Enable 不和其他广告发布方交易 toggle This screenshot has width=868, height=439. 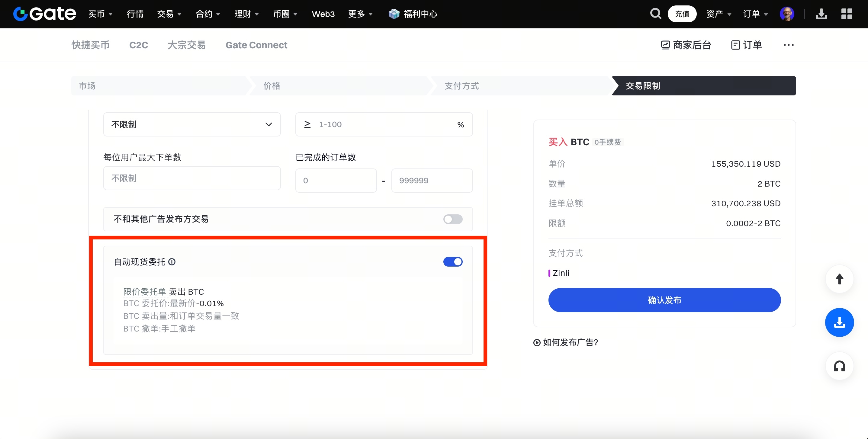[x=452, y=219]
